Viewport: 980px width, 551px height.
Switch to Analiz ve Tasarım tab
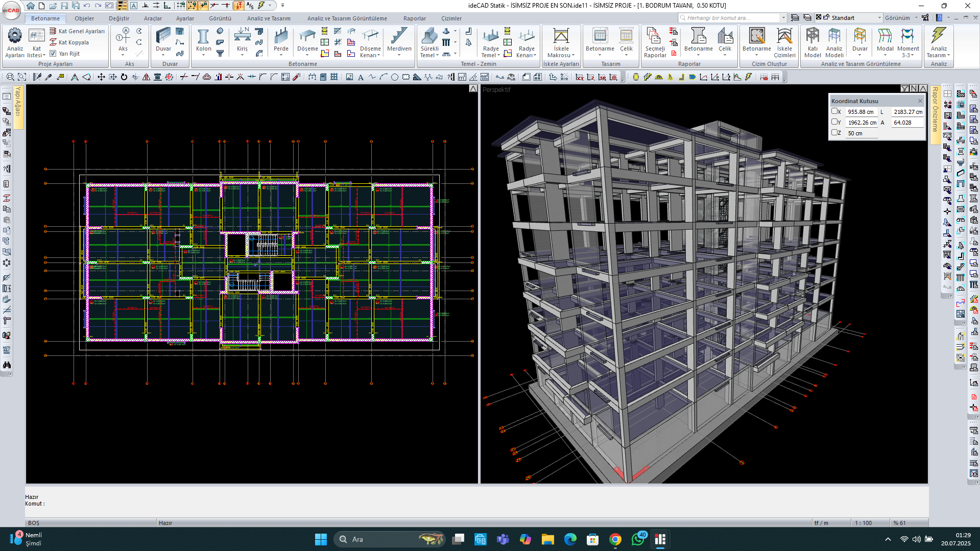269,18
